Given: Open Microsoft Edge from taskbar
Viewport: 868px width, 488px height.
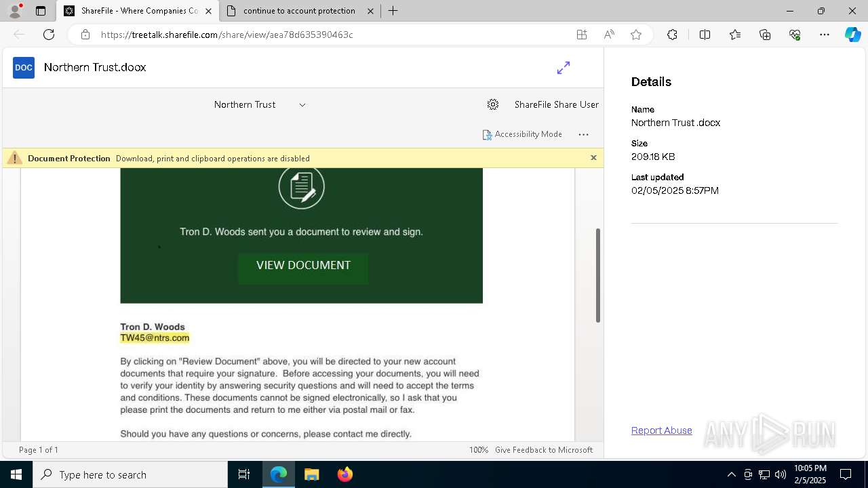Looking at the screenshot, I should (x=279, y=474).
